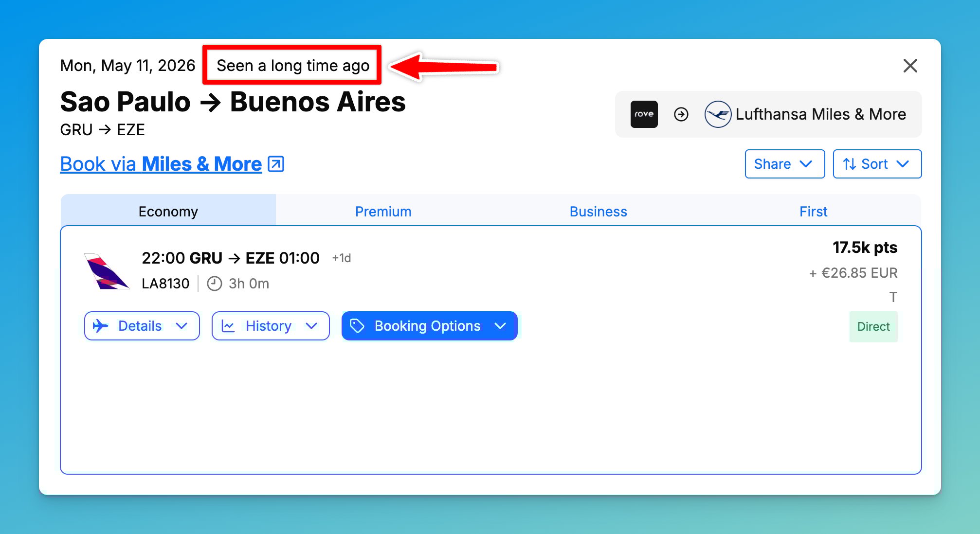Click the chart icon in the History button
This screenshot has height=534, width=980.
point(228,326)
